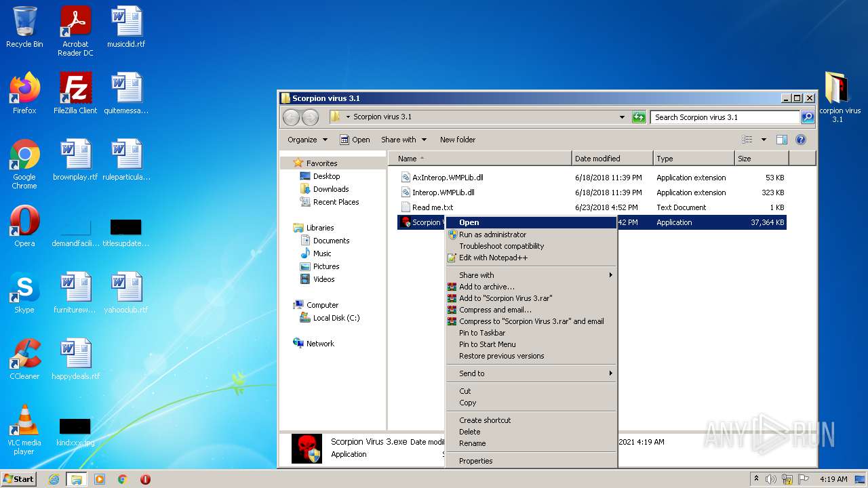The height and width of the screenshot is (488, 868).
Task: Refresh the folder via green arrows icon
Action: click(x=638, y=117)
